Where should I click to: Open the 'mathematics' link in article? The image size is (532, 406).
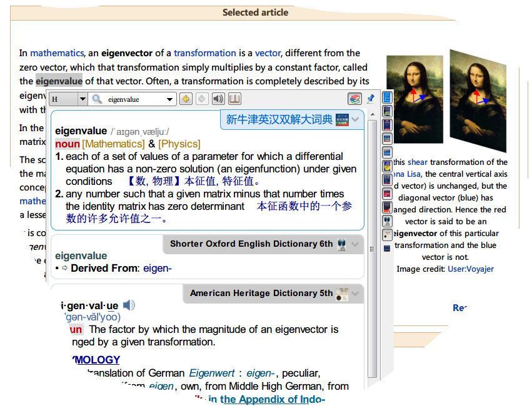pyautogui.click(x=57, y=53)
